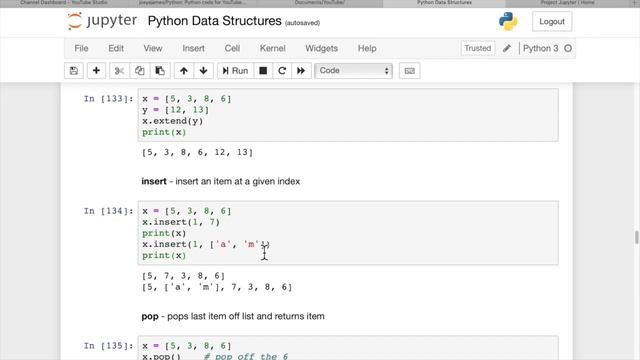Open the Edit menu
Screen dimensions: 640x360
tap(116, 48)
